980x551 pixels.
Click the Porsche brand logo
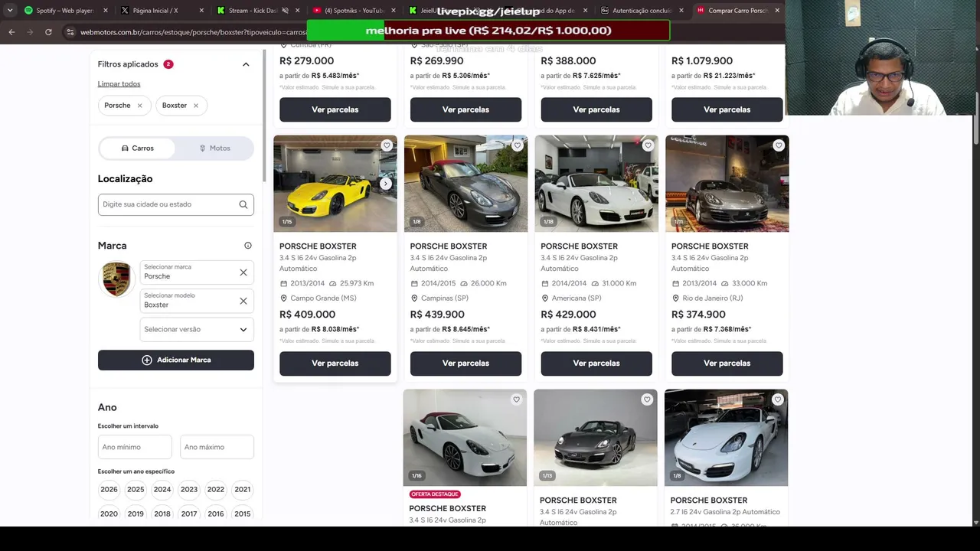(x=117, y=279)
